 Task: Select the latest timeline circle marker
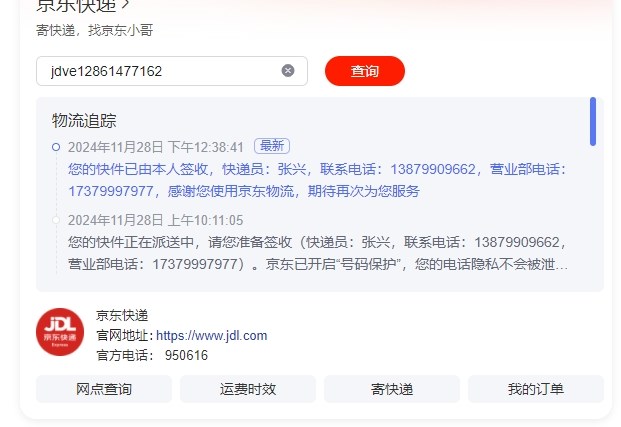click(x=56, y=147)
